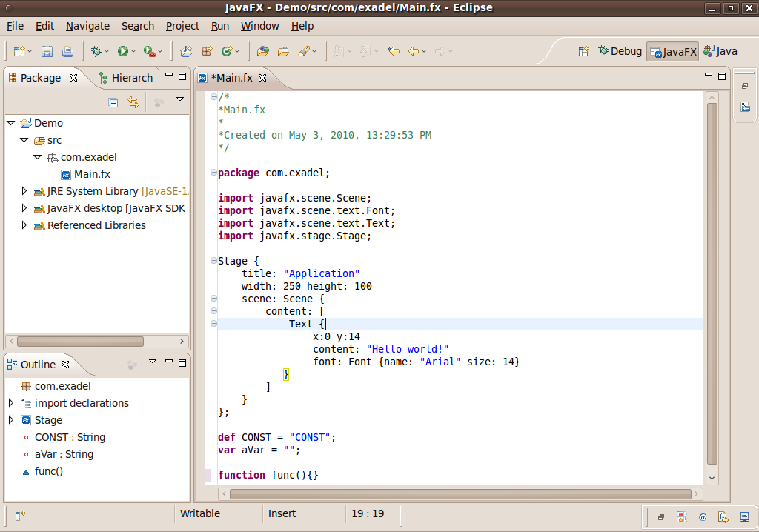Switch to the Java perspective
The width and height of the screenshot is (759, 532).
(x=720, y=51)
